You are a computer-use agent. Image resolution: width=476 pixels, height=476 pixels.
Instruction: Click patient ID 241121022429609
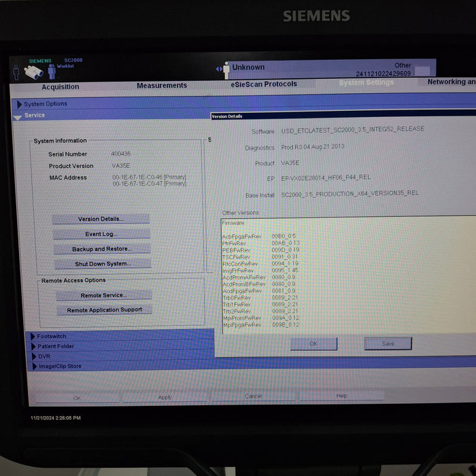[x=383, y=73]
